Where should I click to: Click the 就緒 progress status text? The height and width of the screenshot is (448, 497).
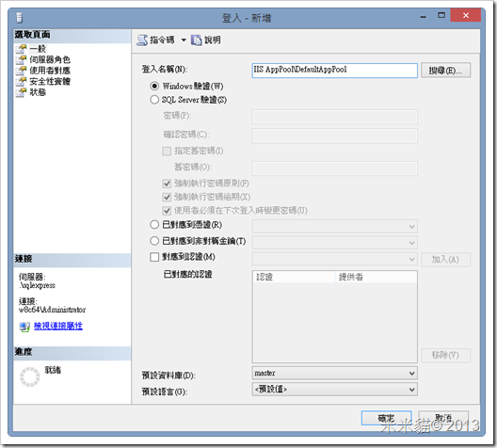pyautogui.click(x=53, y=370)
